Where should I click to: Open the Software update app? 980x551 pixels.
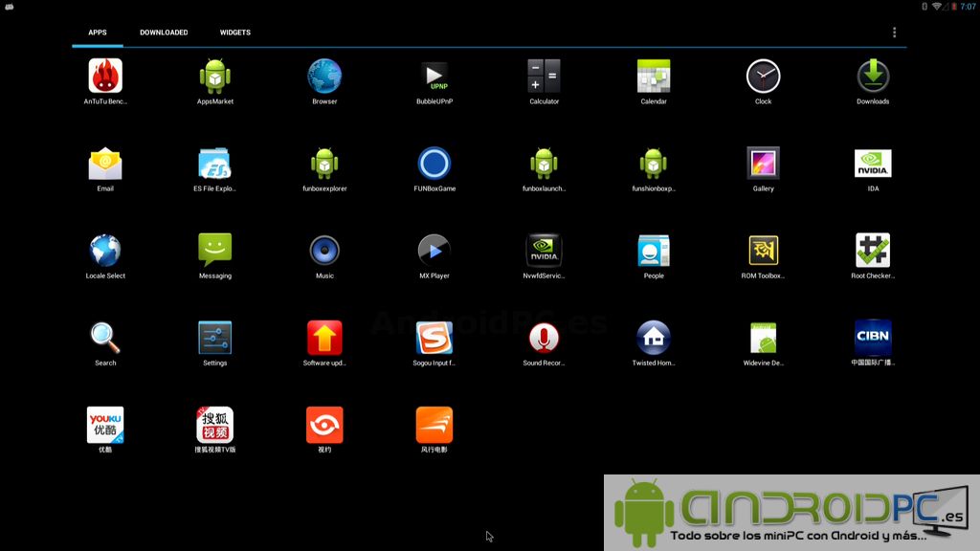click(324, 338)
